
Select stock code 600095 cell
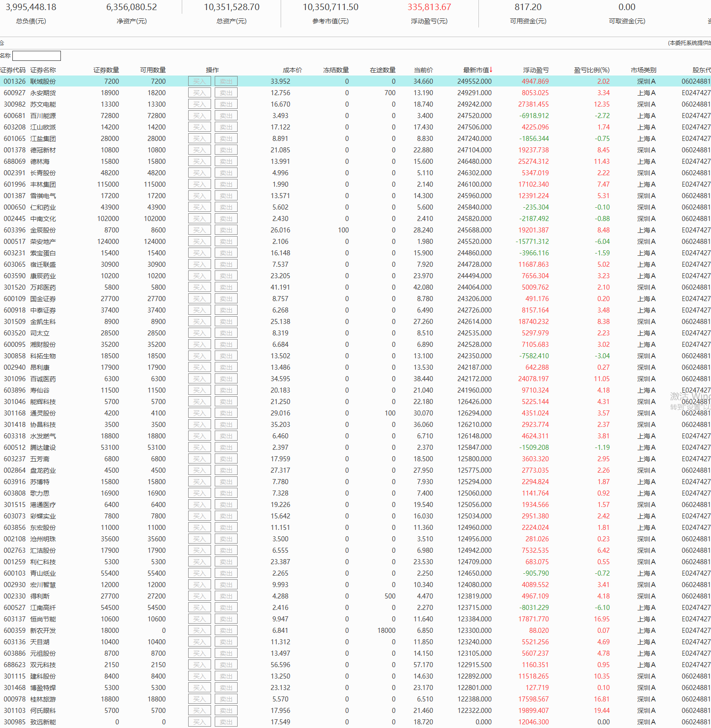(15, 345)
